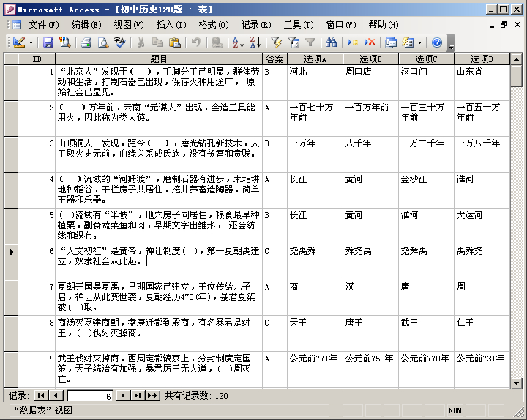This screenshot has width=527, height=420.
Task: Select the 选项A column header
Action: click(x=315, y=59)
